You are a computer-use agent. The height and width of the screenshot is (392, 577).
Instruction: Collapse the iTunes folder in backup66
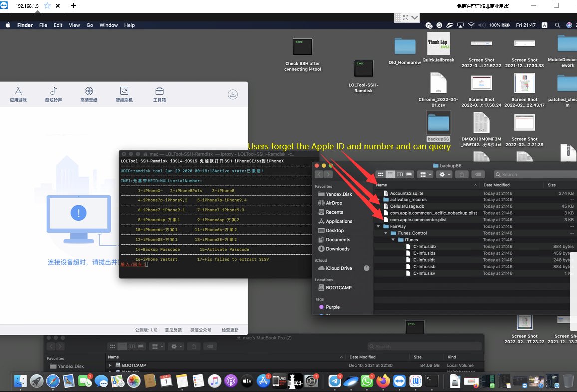tap(393, 240)
